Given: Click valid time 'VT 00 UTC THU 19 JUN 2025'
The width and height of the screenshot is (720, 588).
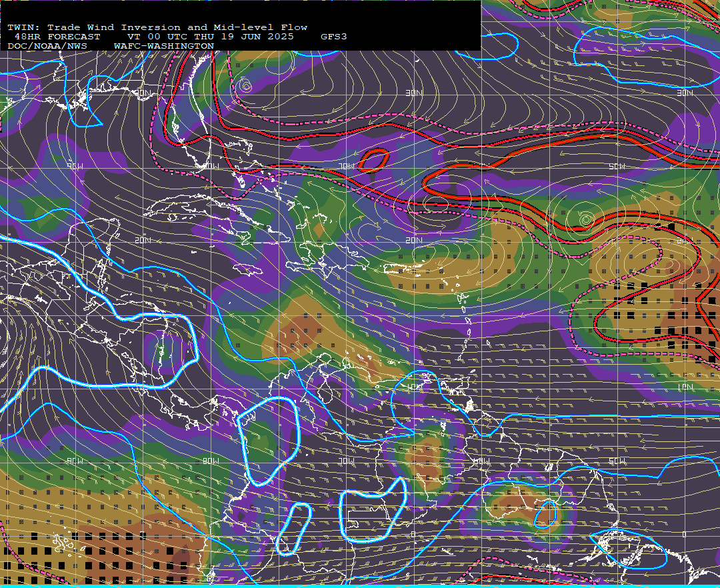Looking at the screenshot, I should 210,37.
